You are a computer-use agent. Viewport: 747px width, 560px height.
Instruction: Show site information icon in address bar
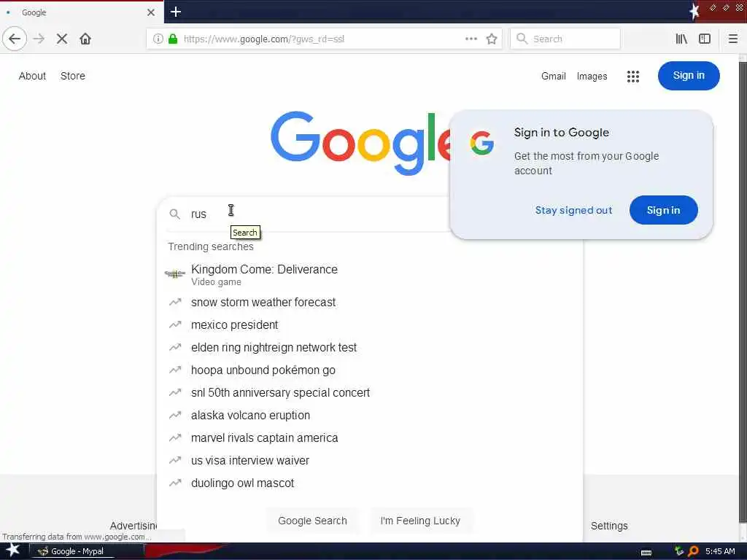(x=158, y=39)
